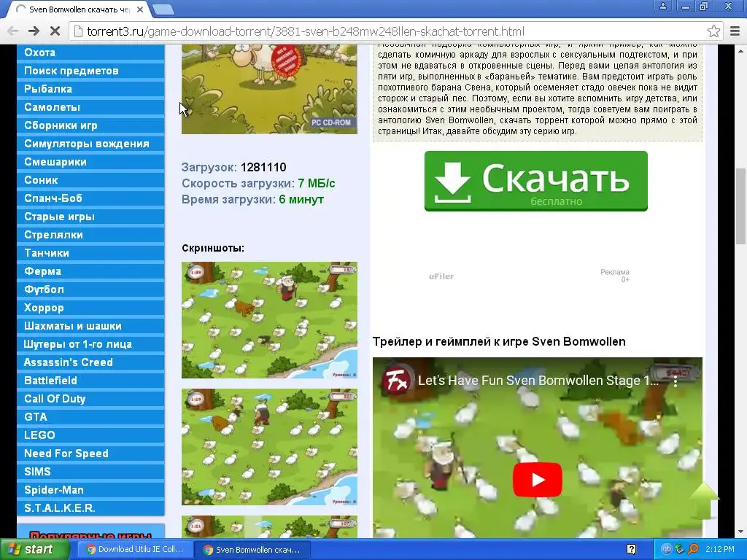Play the YouTube trailer video
This screenshot has height=560, width=747.
[538, 480]
